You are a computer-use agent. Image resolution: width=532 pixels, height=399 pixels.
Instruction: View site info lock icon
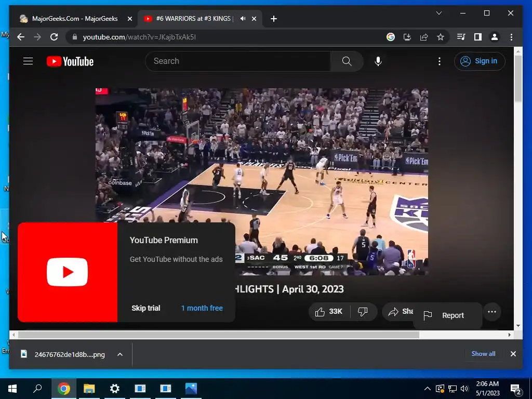(75, 37)
